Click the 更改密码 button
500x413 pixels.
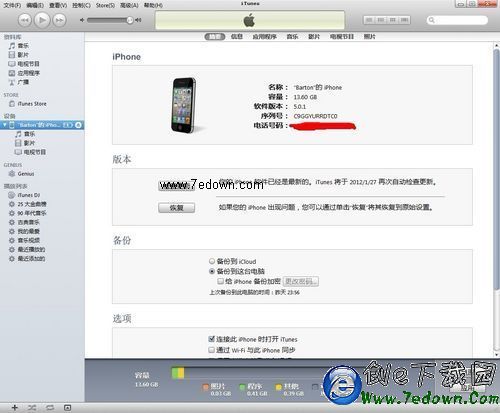(301, 281)
